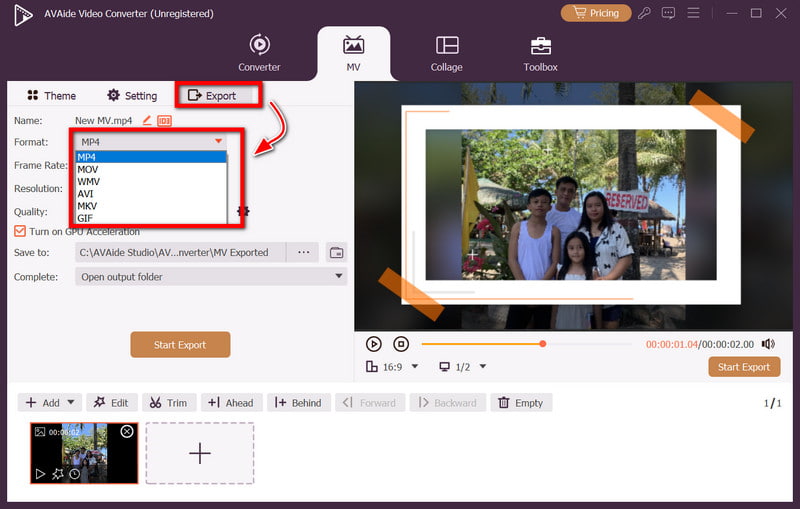Select MOV from the format list
This screenshot has height=509, width=800.
pos(88,169)
